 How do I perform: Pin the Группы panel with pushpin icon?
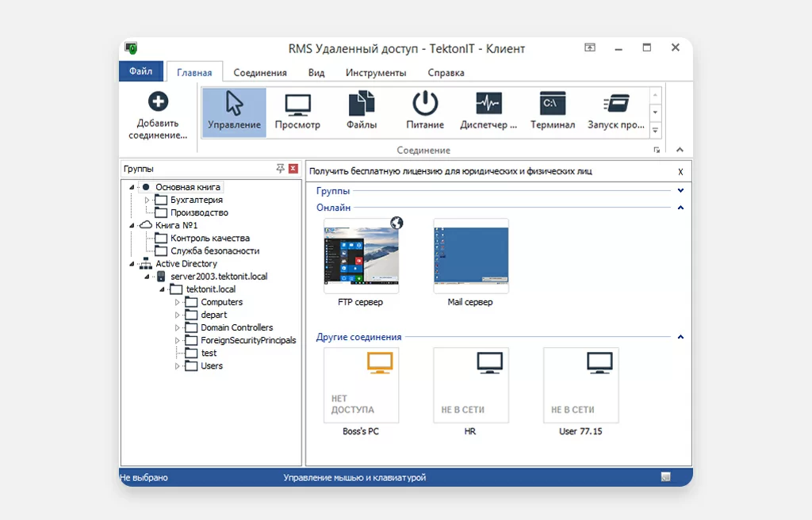coord(280,169)
